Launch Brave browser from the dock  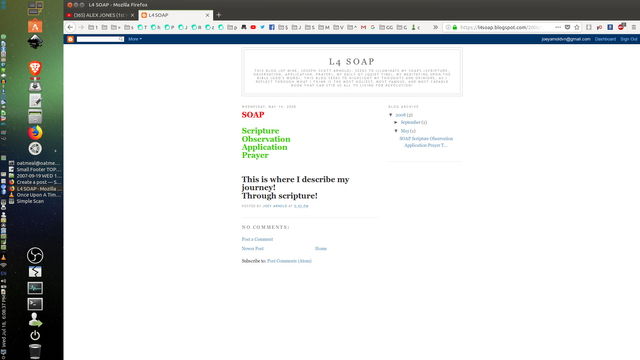pos(35,68)
